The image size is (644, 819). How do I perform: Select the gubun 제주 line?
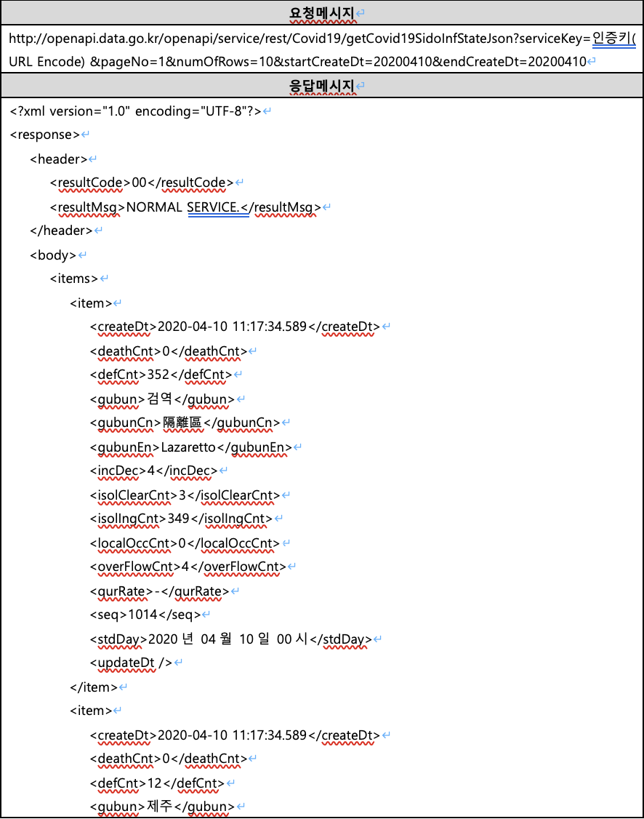tap(162, 807)
